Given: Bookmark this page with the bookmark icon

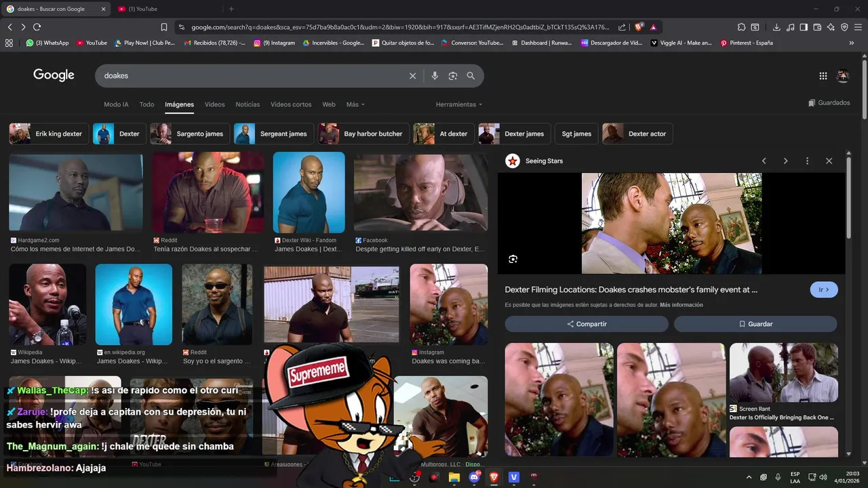Looking at the screenshot, I should pyautogui.click(x=164, y=27).
